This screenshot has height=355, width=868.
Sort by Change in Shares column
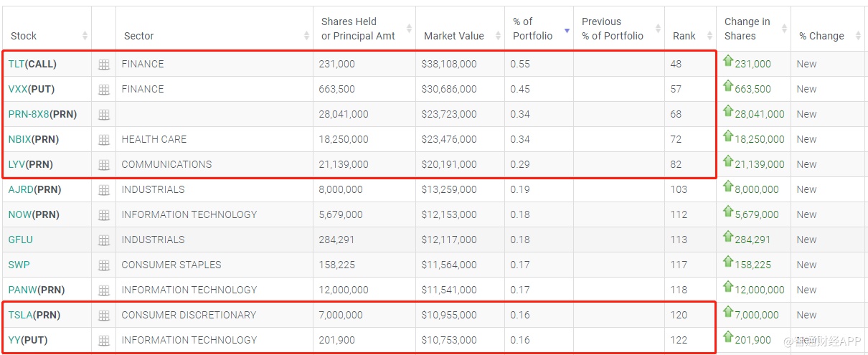747,29
